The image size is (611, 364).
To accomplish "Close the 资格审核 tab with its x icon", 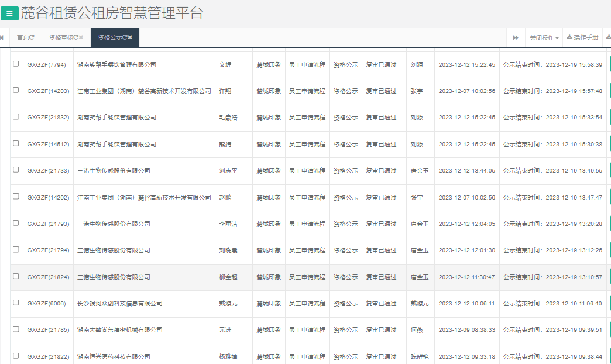I will [x=81, y=37].
